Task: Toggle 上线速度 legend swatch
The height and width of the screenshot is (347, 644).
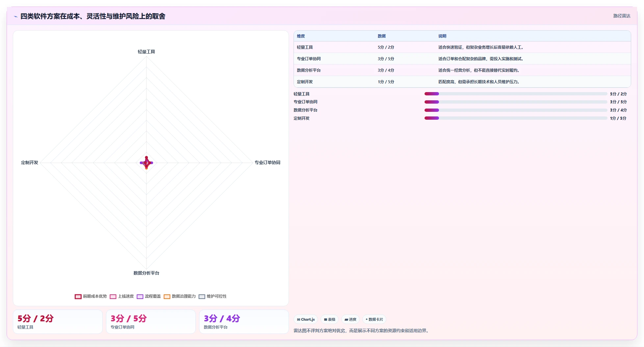Action: [113, 296]
